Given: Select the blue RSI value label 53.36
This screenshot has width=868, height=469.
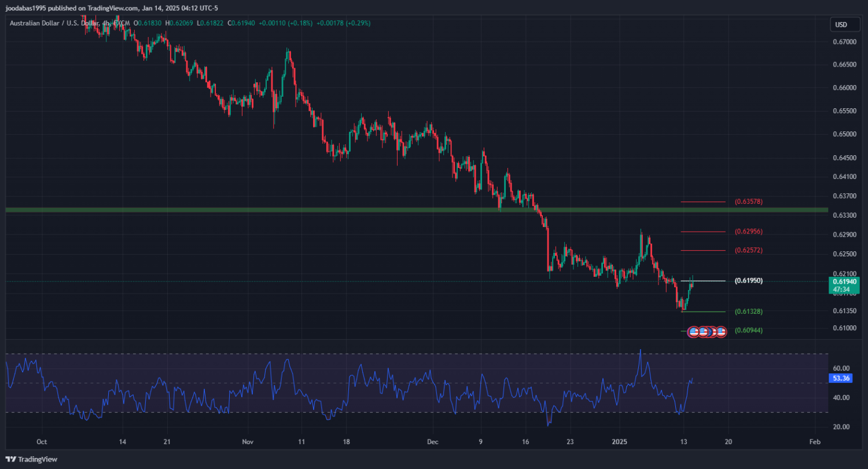Looking at the screenshot, I should pos(840,378).
